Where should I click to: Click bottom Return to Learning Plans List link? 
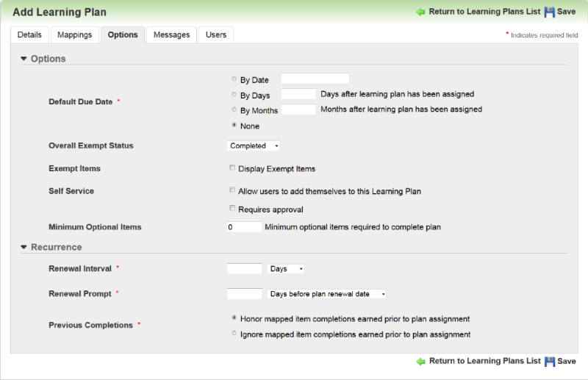coord(485,361)
